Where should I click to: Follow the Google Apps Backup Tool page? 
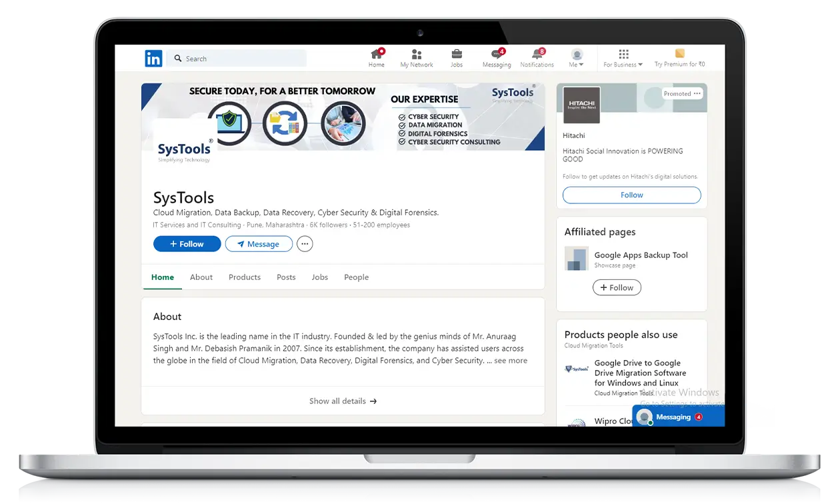tap(617, 288)
